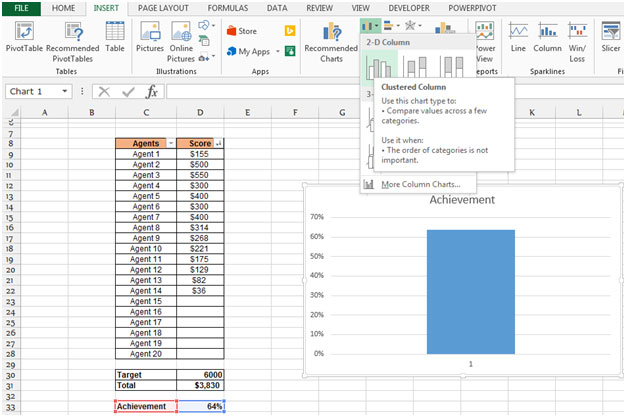Switch to the FORMULAS tab

228,8
